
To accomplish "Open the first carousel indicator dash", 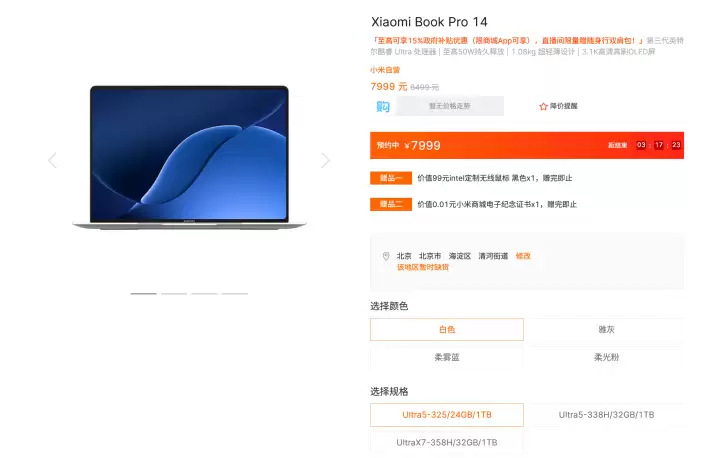I will (144, 294).
